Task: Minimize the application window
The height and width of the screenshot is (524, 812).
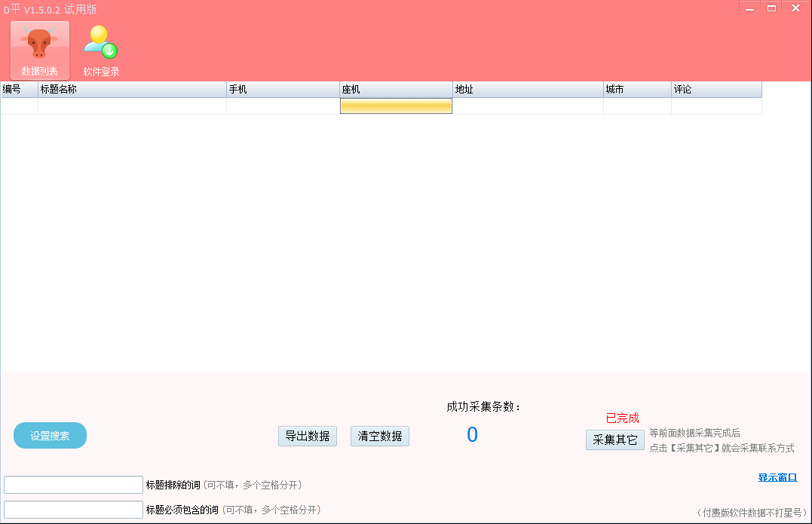Action: [x=749, y=8]
